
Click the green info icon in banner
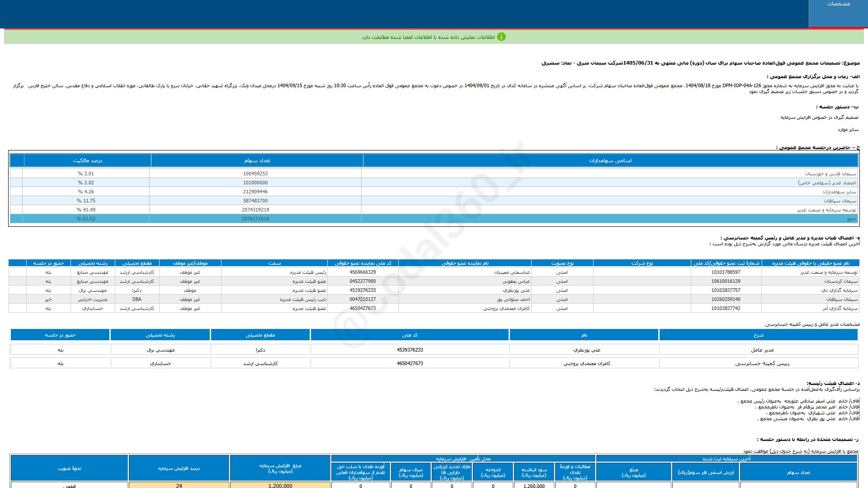(x=501, y=37)
